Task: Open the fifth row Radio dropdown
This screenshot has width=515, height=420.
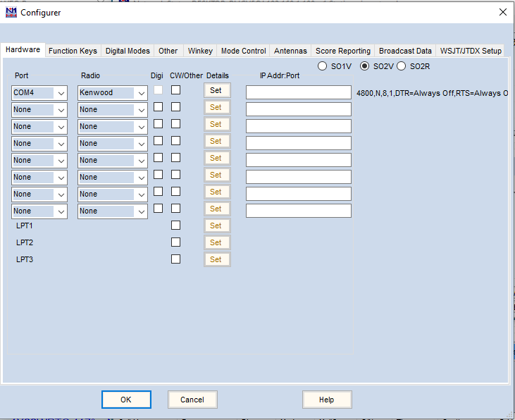Action: (x=141, y=161)
